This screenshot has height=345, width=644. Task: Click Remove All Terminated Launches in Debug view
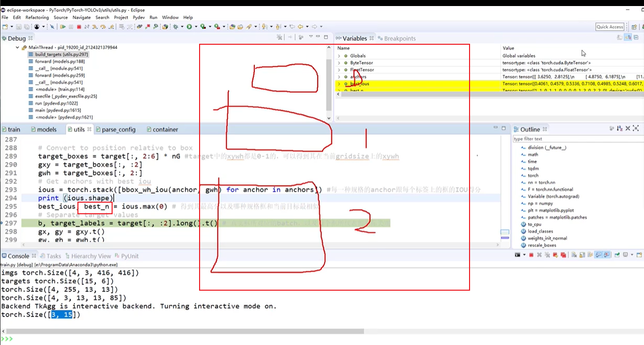tap(280, 38)
